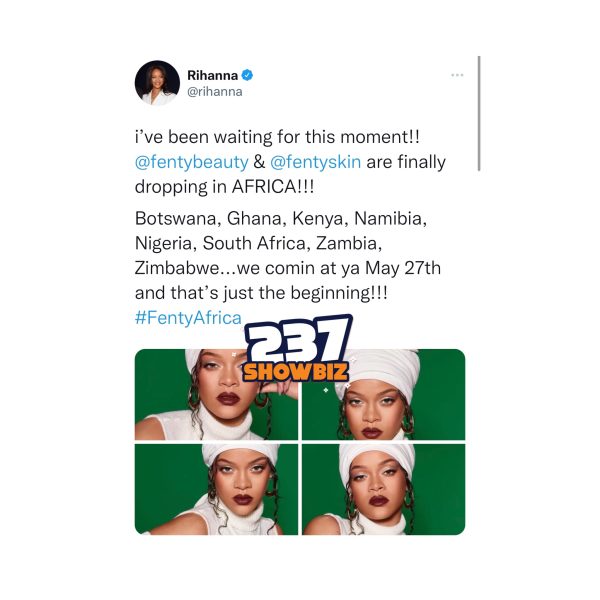The height and width of the screenshot is (600, 600).
Task: Open the #FentyAfrica hashtag
Action: pyautogui.click(x=188, y=318)
